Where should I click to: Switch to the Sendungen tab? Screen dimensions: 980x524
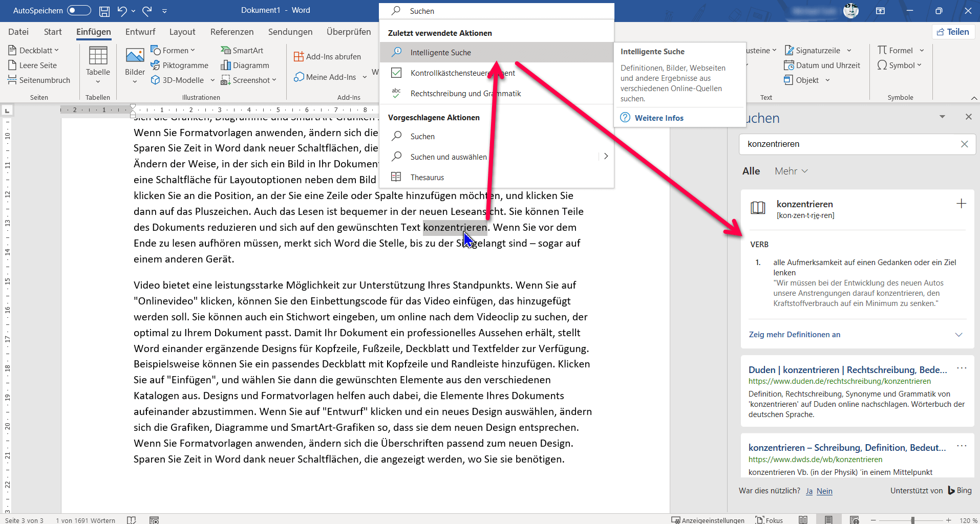pos(290,32)
